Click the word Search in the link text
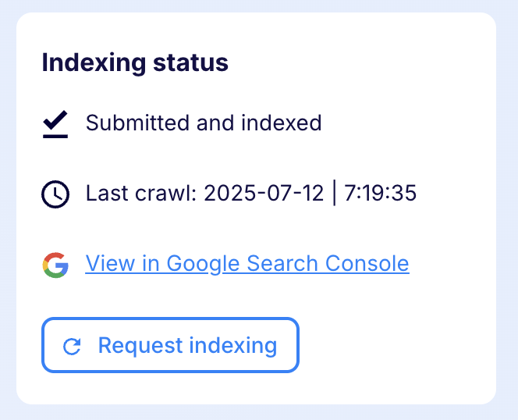Screen dimensions: 518x420 click(282, 263)
